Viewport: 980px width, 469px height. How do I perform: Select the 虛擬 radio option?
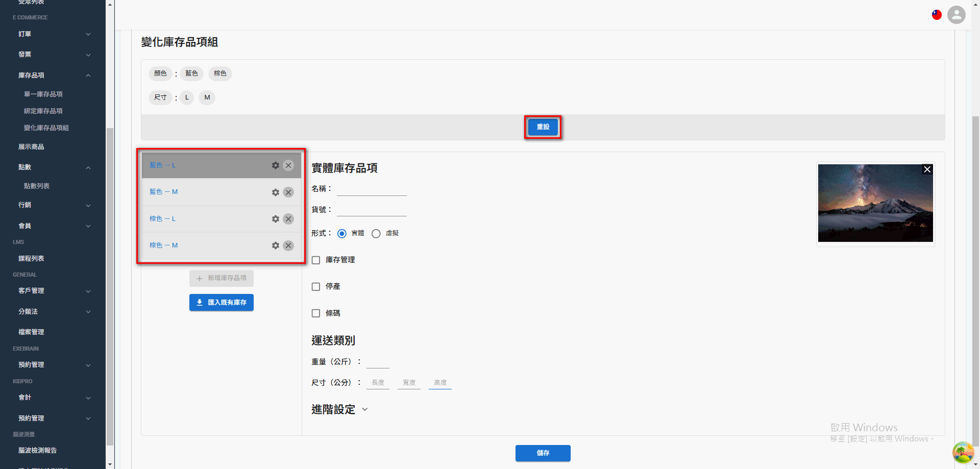(x=376, y=234)
